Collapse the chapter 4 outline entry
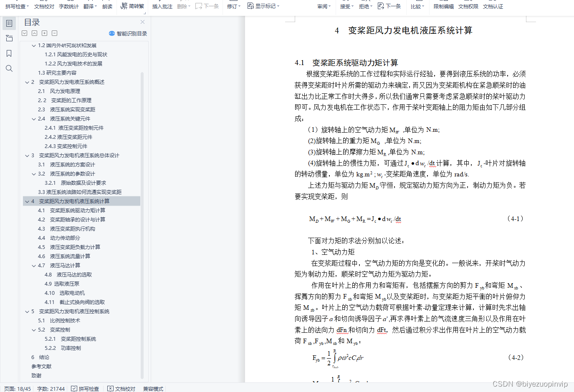 [27, 201]
